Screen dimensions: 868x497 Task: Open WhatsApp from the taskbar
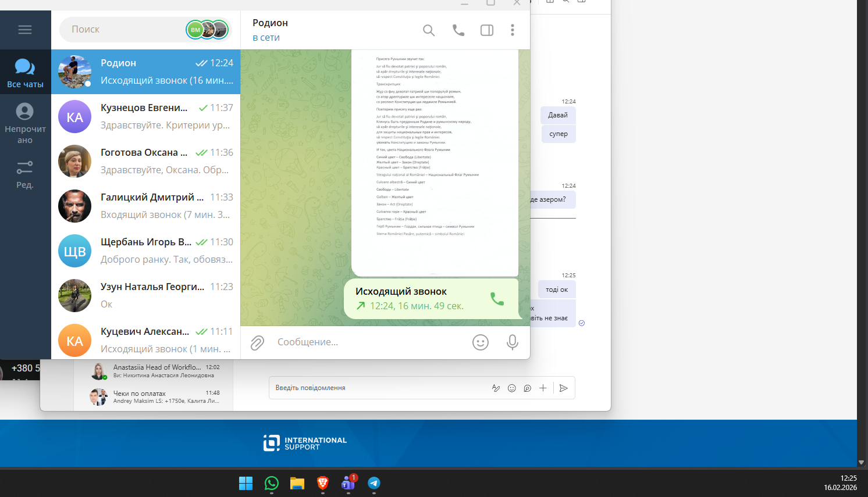[x=272, y=483]
